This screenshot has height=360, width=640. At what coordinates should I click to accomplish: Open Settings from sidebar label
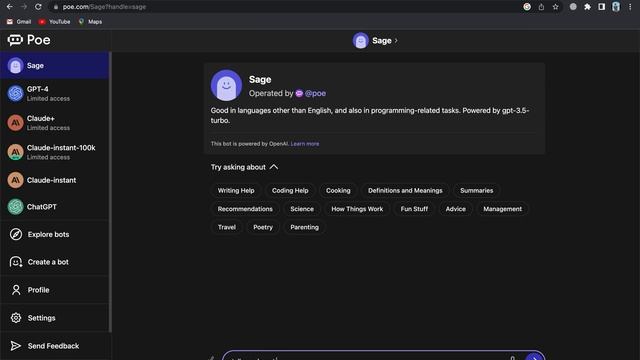pos(41,318)
